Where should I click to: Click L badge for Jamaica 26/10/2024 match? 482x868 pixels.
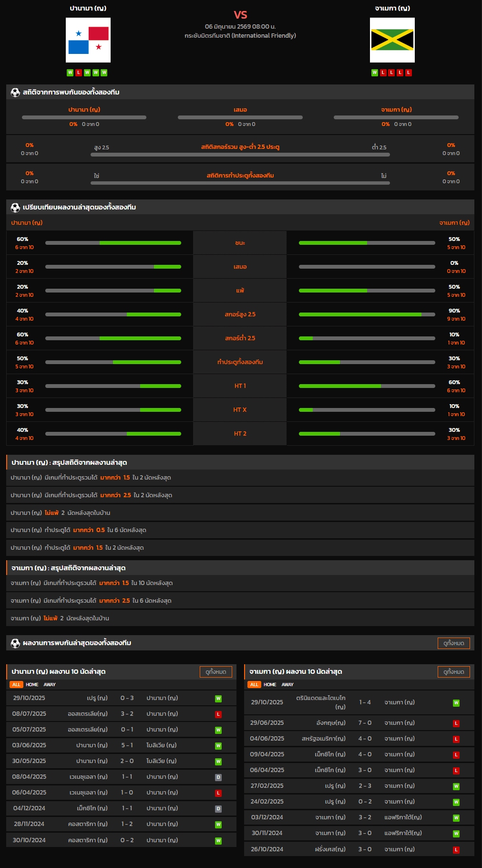click(x=456, y=850)
